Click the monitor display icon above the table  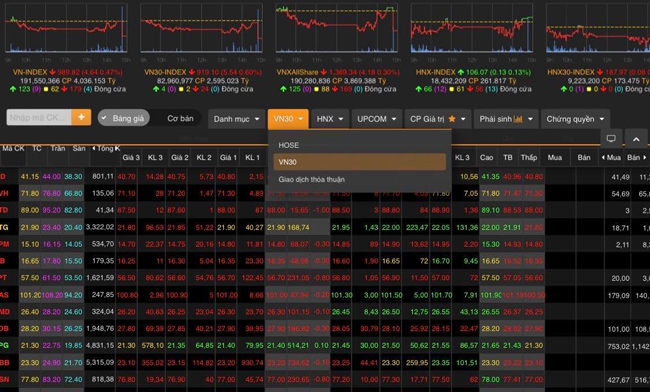click(x=611, y=139)
